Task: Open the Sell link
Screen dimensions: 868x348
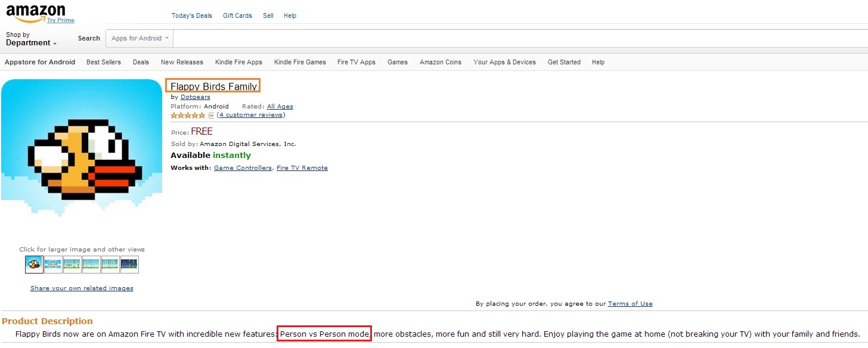Action: pos(268,15)
